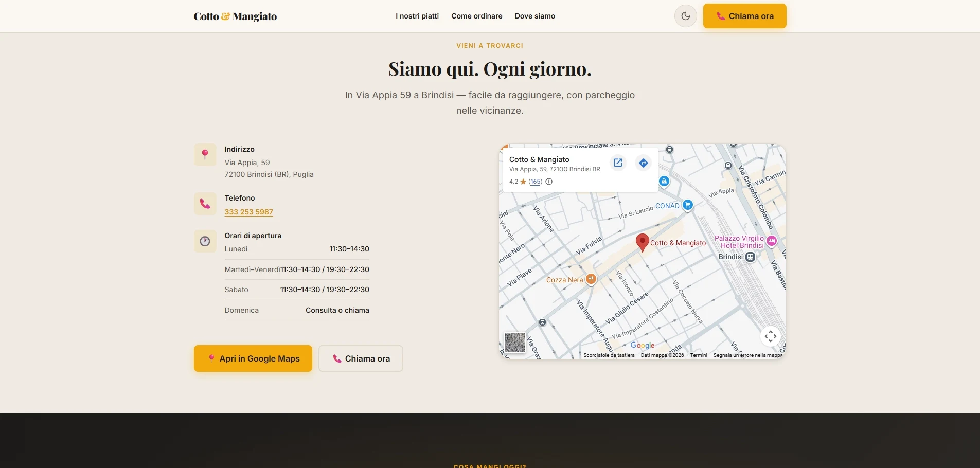The height and width of the screenshot is (468, 980).
Task: Click the Palazzo Virgilio Hotel marker icon
Action: (771, 241)
